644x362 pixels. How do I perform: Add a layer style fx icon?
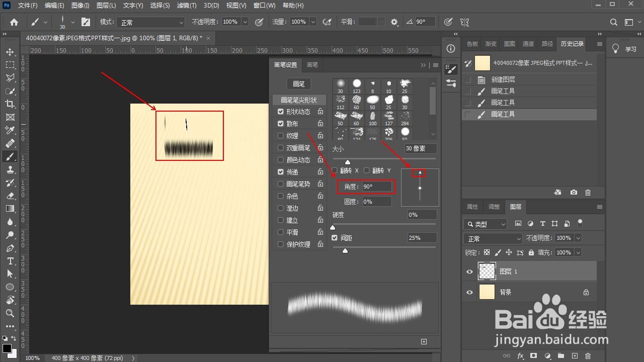[520, 356]
